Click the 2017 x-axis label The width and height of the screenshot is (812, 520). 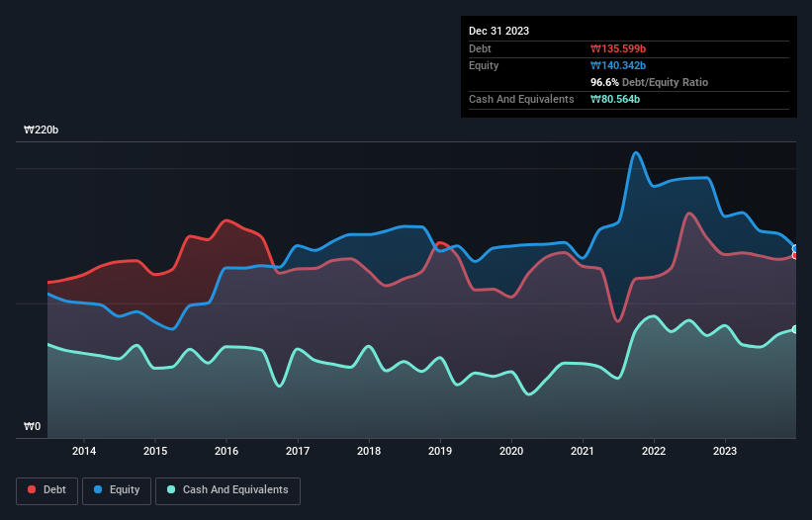(298, 451)
